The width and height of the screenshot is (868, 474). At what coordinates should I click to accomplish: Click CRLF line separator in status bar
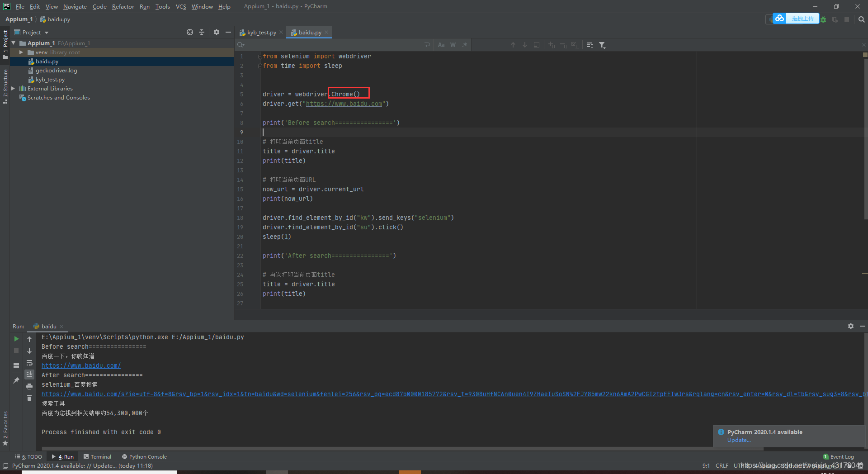722,466
